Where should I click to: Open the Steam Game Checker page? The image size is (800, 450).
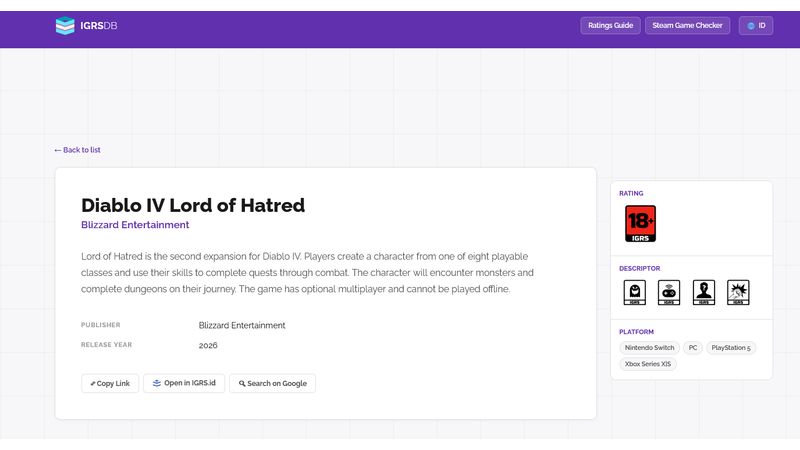point(687,26)
